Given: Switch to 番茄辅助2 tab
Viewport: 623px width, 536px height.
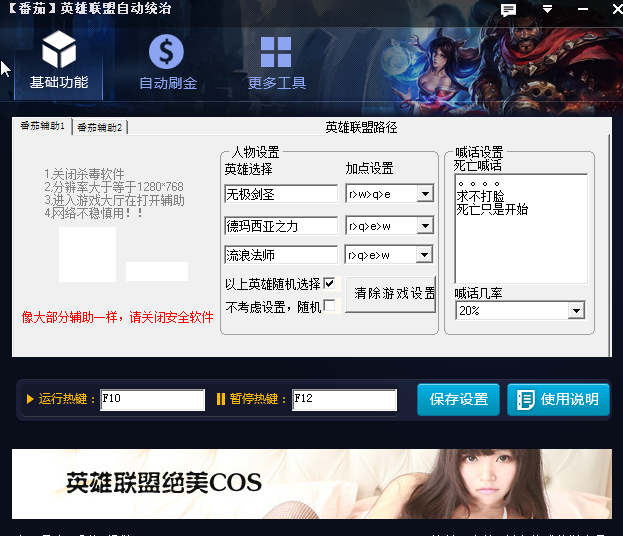Looking at the screenshot, I should click(x=99, y=128).
